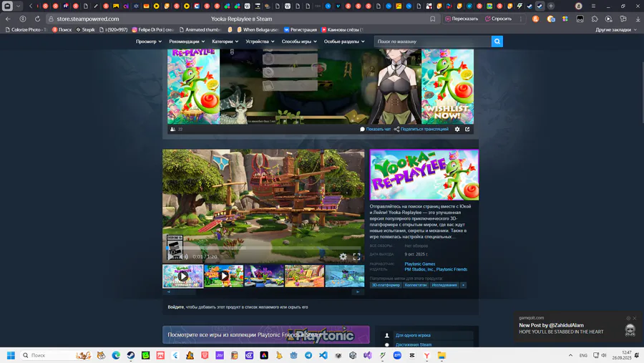Screen dimensions: 644x363
Task: Open the Playtonic Friends collection banner
Action: pos(265,334)
